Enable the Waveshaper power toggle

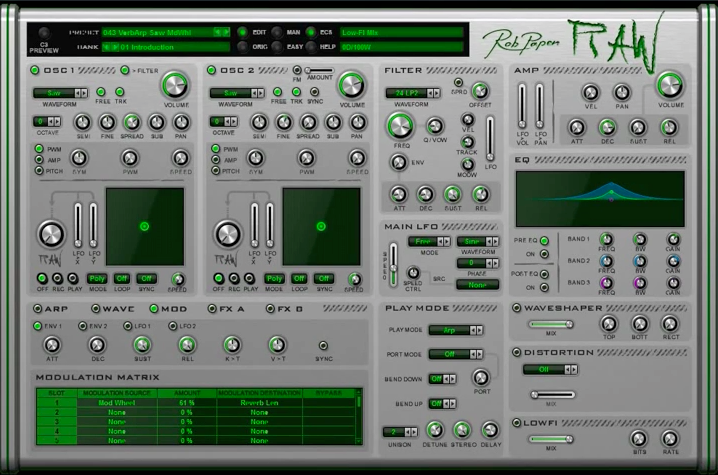[517, 308]
